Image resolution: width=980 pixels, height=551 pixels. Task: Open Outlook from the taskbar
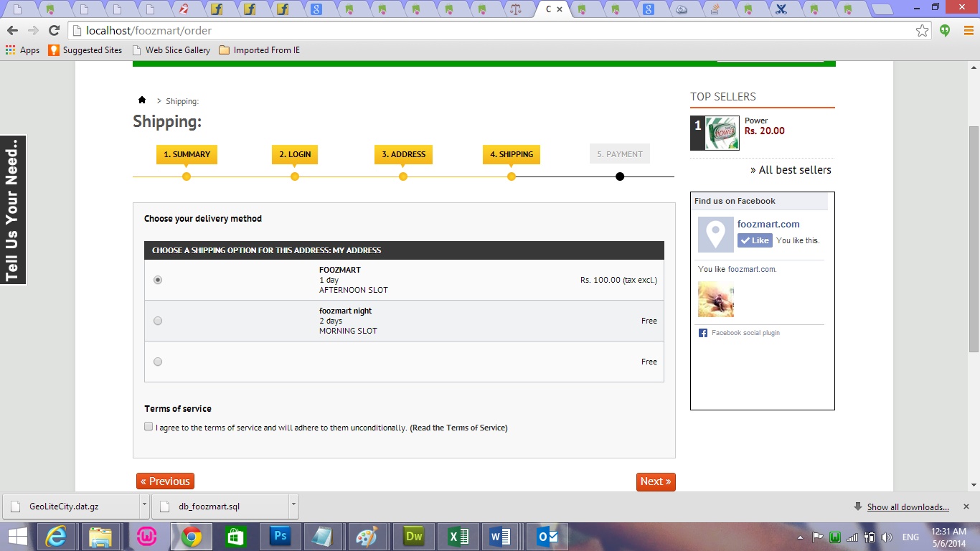(x=548, y=537)
